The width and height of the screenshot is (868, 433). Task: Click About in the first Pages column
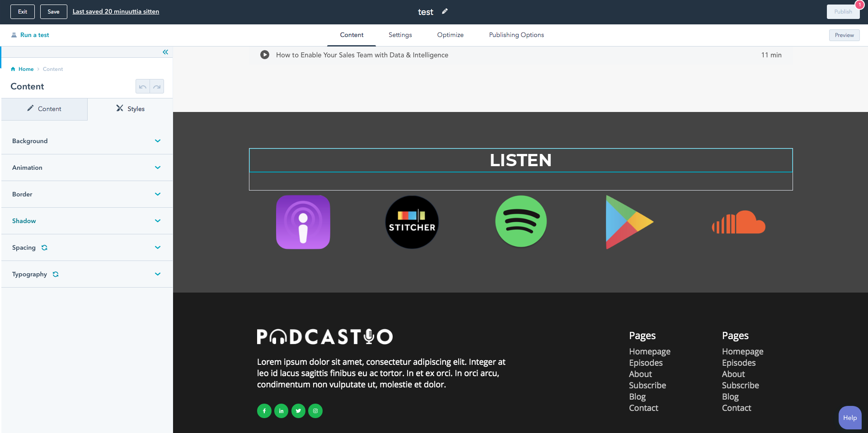(x=640, y=374)
